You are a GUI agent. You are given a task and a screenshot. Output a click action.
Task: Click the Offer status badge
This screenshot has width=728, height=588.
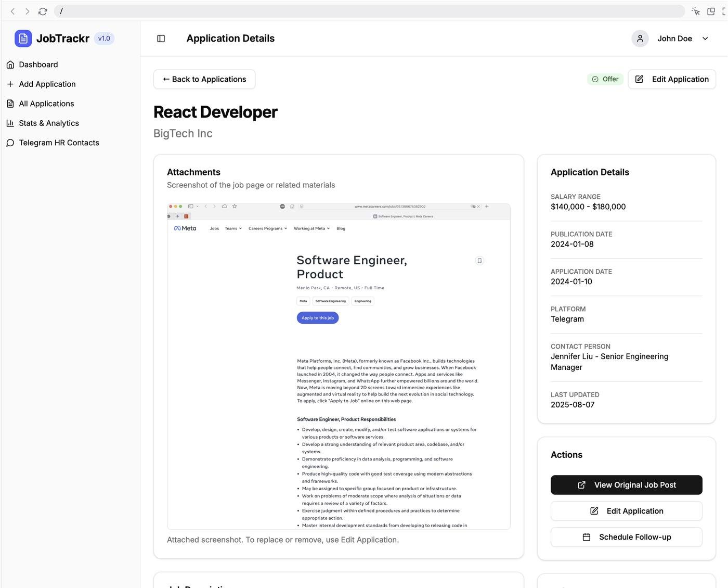pyautogui.click(x=605, y=79)
